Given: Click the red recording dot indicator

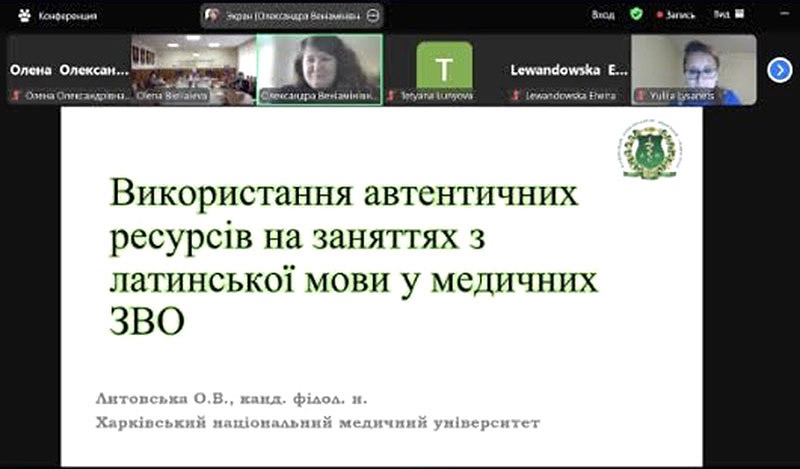Looking at the screenshot, I should click(x=660, y=16).
